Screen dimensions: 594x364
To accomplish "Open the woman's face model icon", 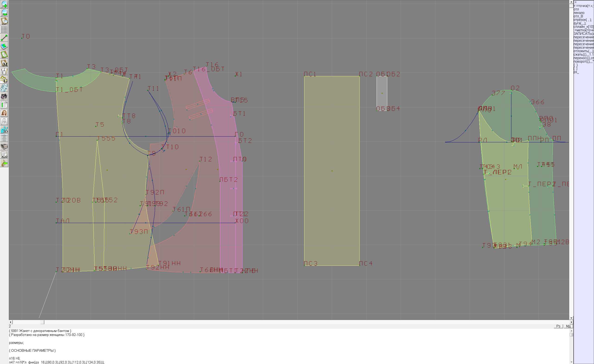I will click(4, 113).
